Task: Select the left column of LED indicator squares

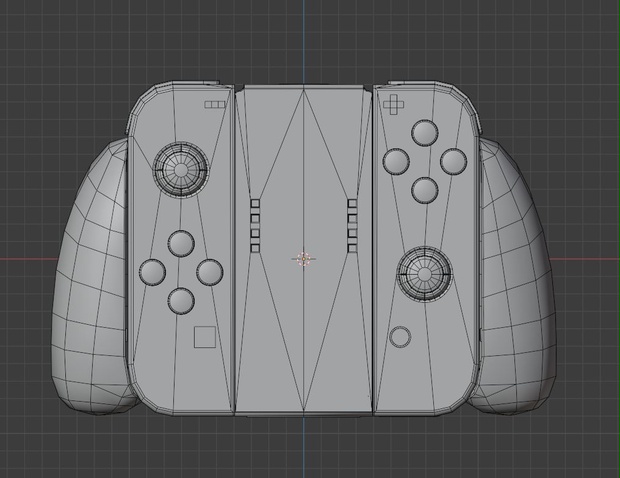Action: (x=255, y=226)
